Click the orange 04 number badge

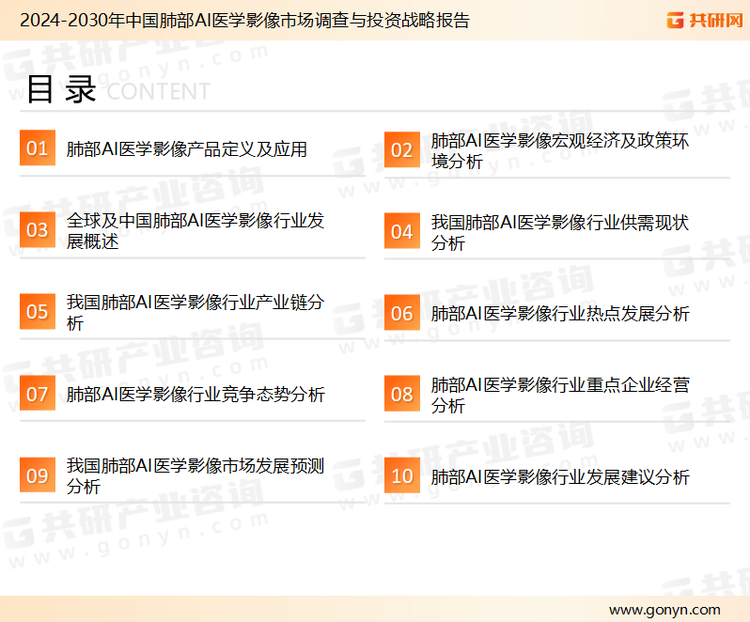click(402, 232)
